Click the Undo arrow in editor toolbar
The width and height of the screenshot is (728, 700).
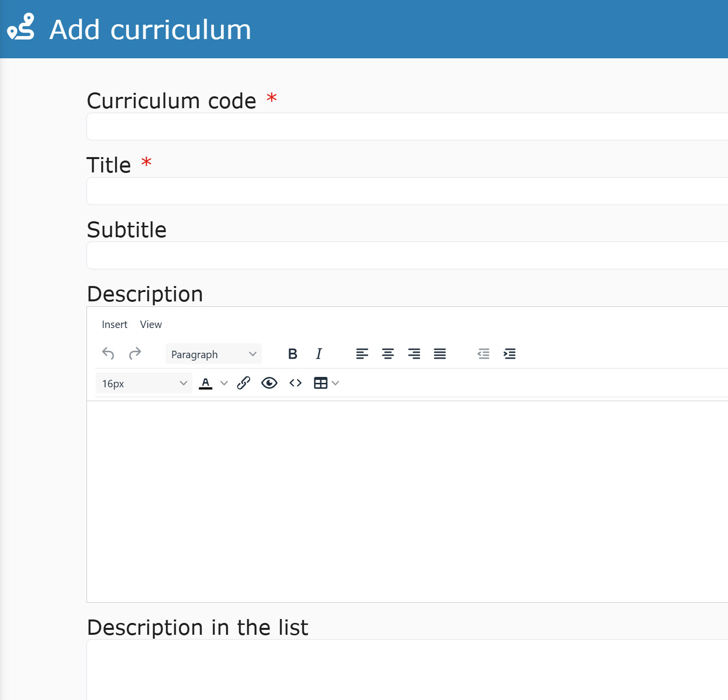pos(108,354)
